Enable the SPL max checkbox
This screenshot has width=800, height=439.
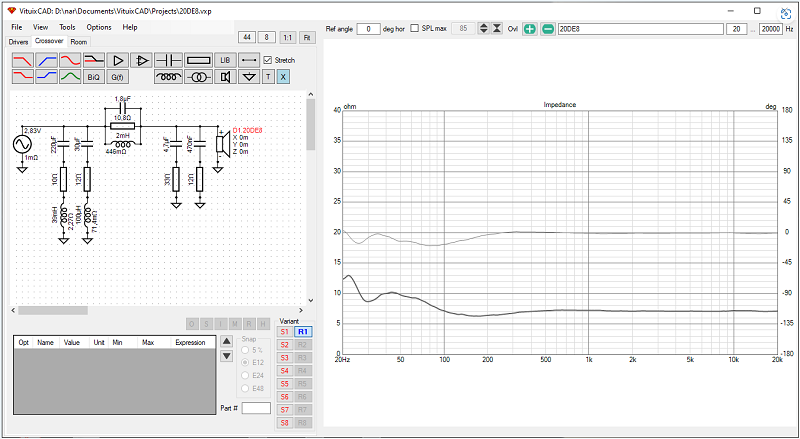tap(415, 29)
